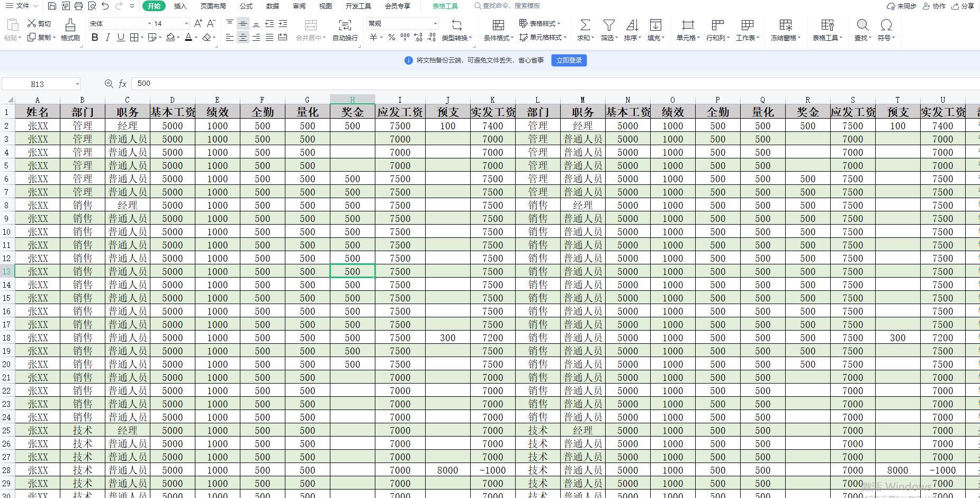
Task: Toggle bold formatting
Action: click(x=95, y=37)
